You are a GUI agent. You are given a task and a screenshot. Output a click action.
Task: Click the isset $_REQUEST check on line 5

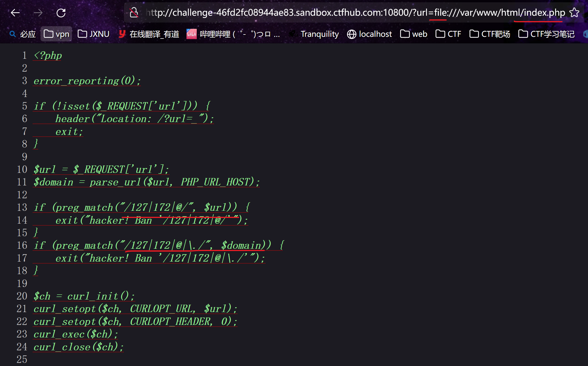click(122, 106)
